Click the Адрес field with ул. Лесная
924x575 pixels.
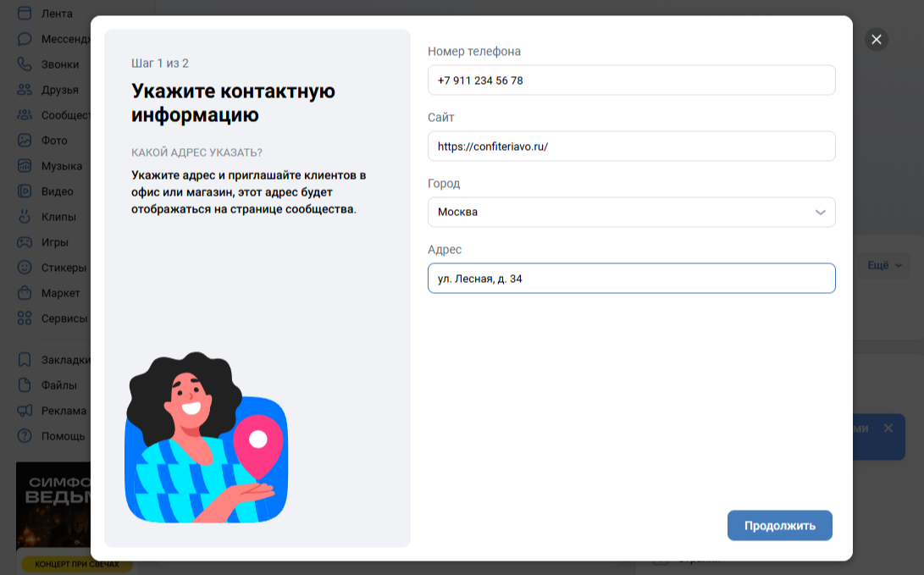[x=631, y=278]
